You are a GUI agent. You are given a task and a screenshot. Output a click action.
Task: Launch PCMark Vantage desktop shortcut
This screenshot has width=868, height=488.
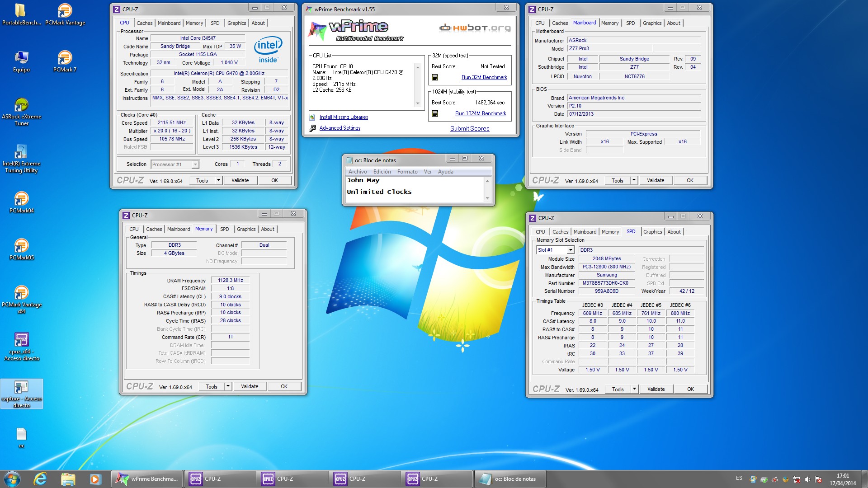click(65, 14)
